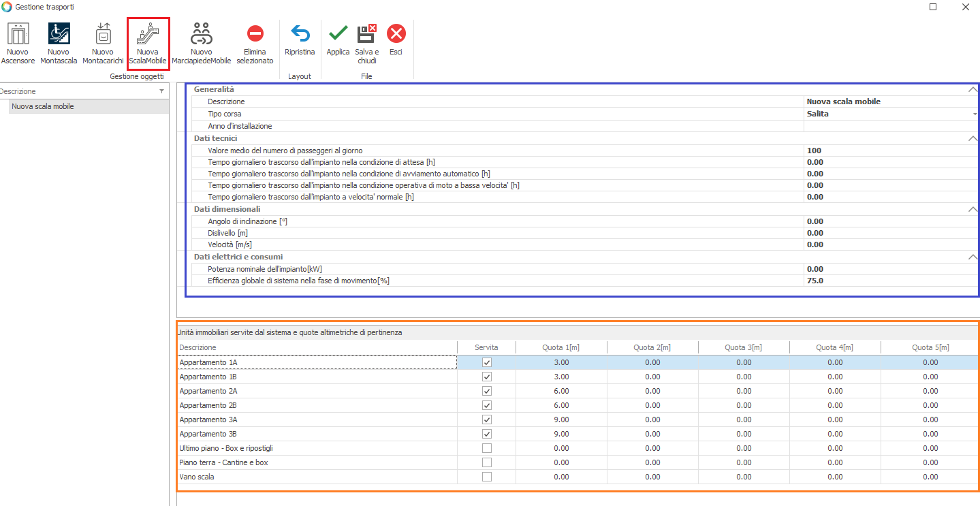This screenshot has width=980, height=506.
Task: Sort by Quota 1[m] column header
Action: click(561, 347)
